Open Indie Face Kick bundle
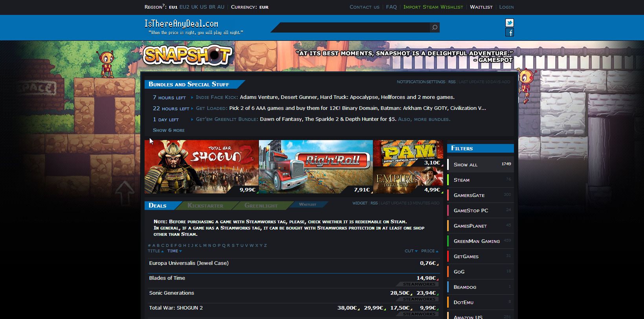This screenshot has height=319, width=644. coord(217,97)
